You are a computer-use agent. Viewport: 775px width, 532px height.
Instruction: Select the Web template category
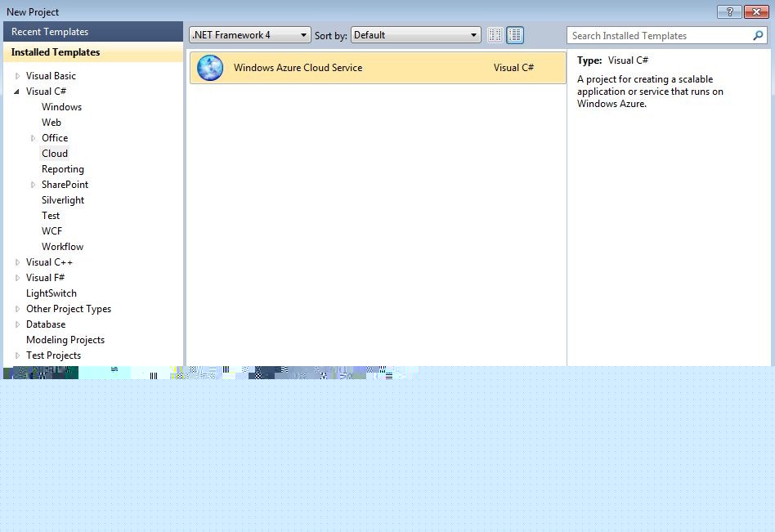pyautogui.click(x=52, y=123)
